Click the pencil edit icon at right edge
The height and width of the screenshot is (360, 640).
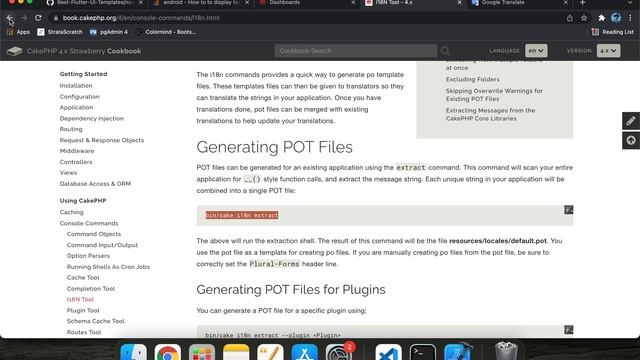[631, 121]
